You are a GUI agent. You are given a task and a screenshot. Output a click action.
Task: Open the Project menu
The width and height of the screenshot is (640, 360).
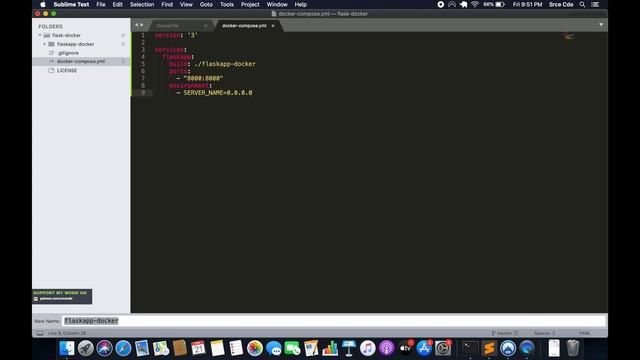[250, 4]
